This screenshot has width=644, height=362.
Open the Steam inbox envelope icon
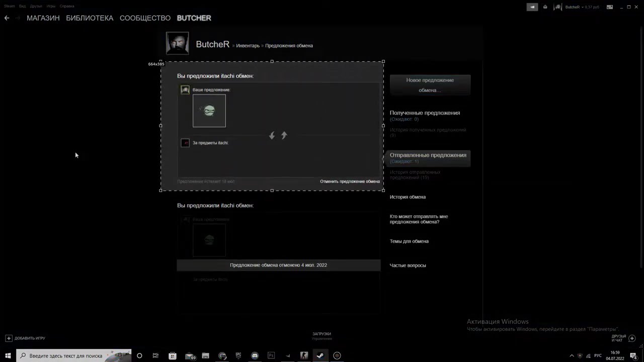[x=545, y=7]
